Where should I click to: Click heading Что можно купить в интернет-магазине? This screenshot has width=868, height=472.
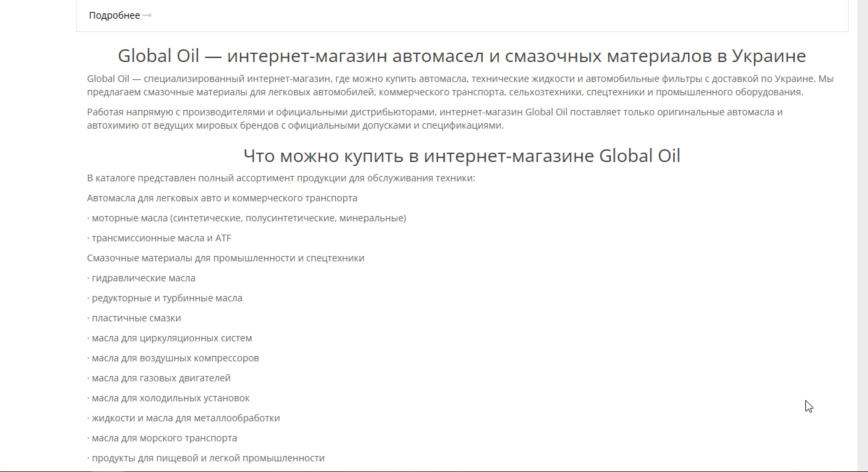[x=462, y=156]
